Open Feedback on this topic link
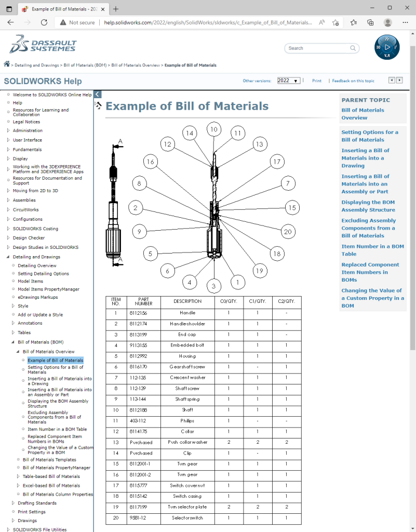The image size is (416, 532). pos(353,81)
